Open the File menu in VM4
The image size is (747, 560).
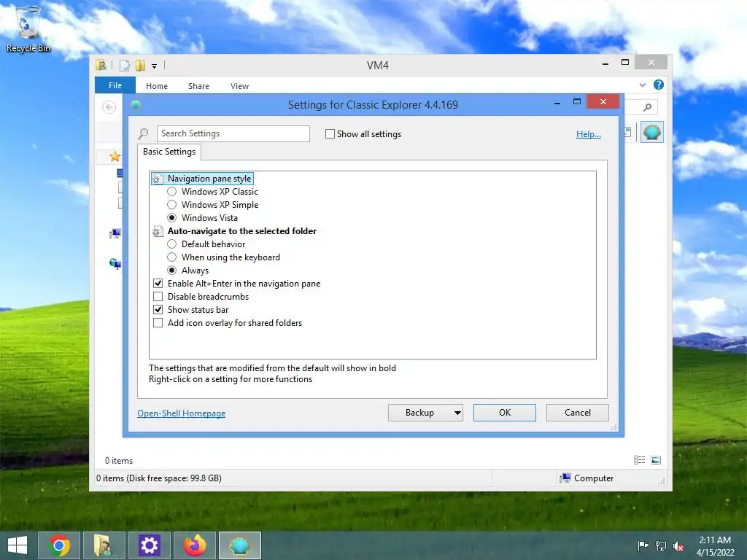(115, 85)
